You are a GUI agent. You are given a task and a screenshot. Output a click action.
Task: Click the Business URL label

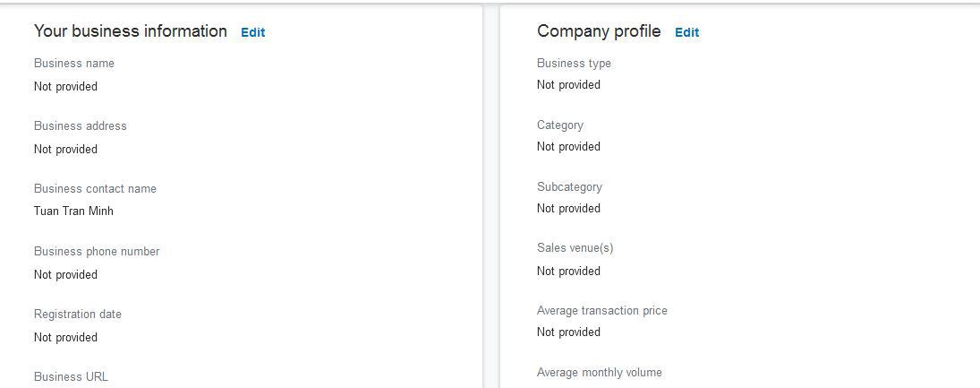click(71, 377)
